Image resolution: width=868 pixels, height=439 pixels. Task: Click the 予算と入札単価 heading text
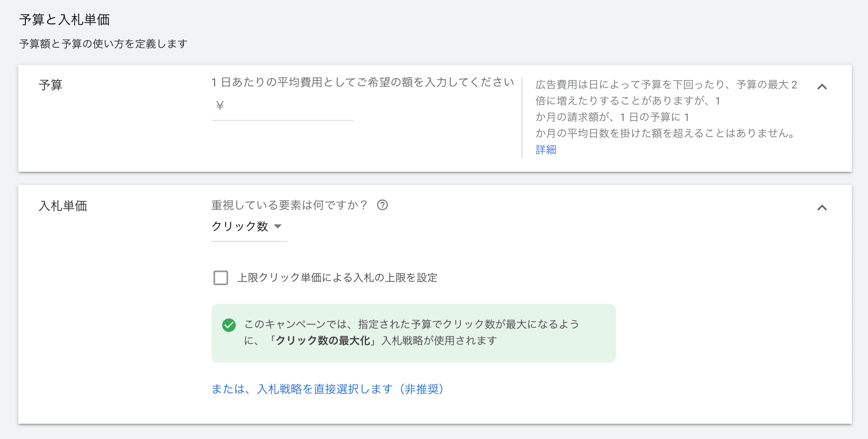pyautogui.click(x=65, y=20)
